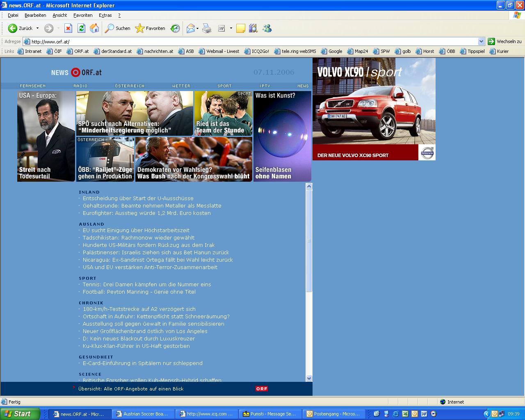Open the derStandard.at links bar bookmark

[113, 51]
